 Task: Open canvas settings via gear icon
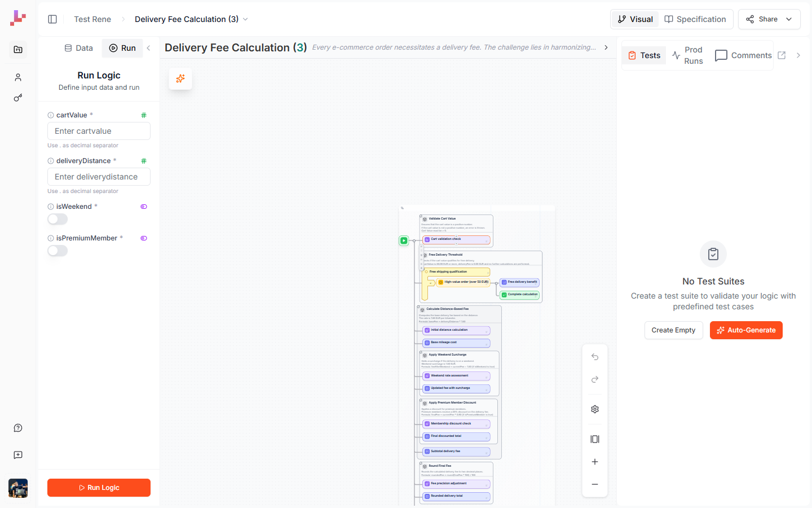pos(595,409)
